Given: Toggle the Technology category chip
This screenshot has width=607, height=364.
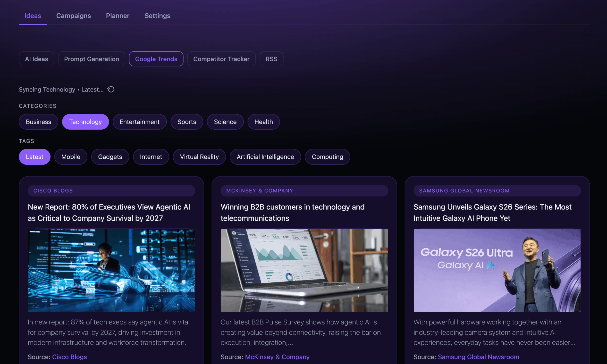Looking at the screenshot, I should (x=85, y=122).
